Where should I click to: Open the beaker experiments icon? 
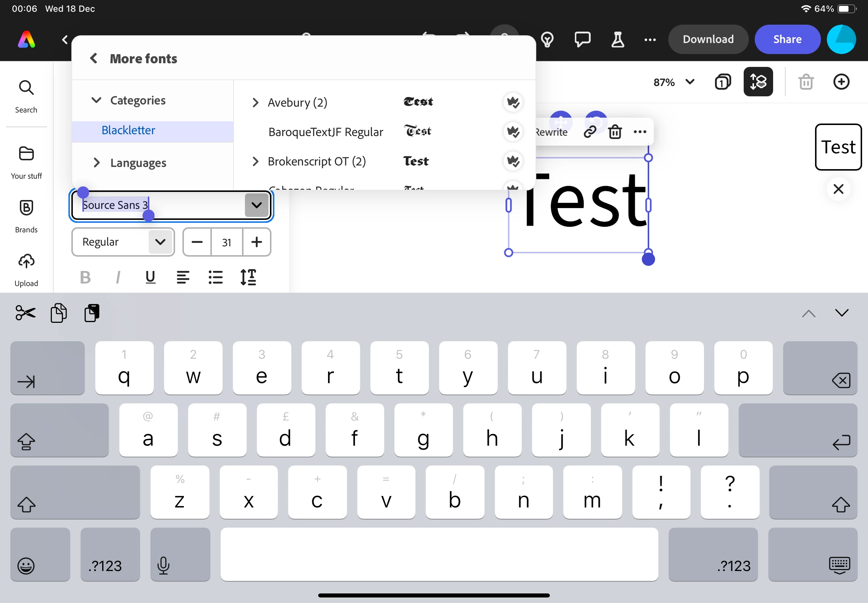pyautogui.click(x=618, y=39)
